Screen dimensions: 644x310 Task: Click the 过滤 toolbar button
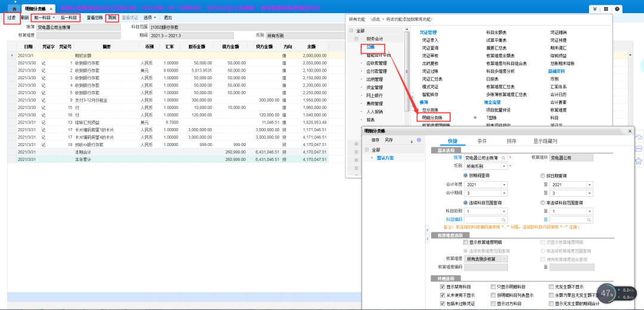point(11,18)
